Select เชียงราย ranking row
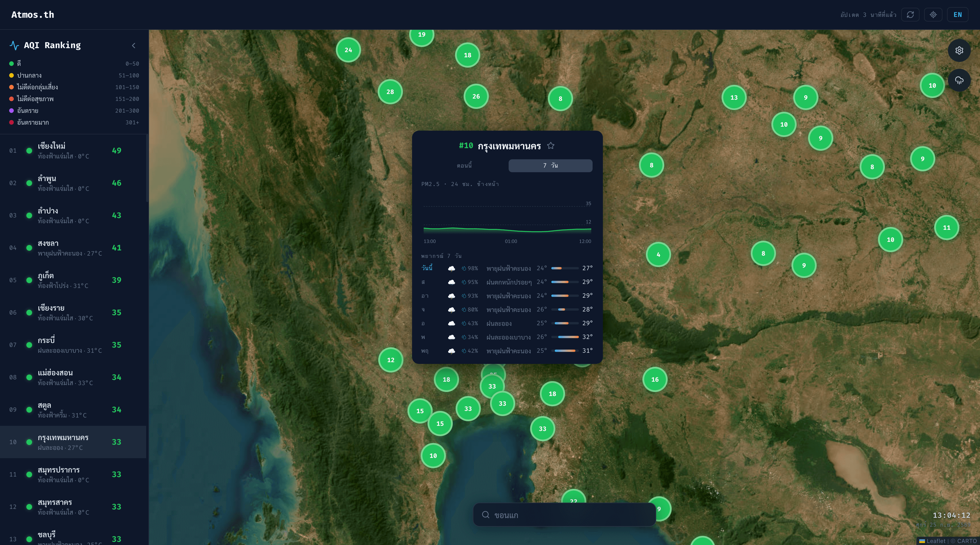This screenshot has height=545, width=980. click(73, 312)
